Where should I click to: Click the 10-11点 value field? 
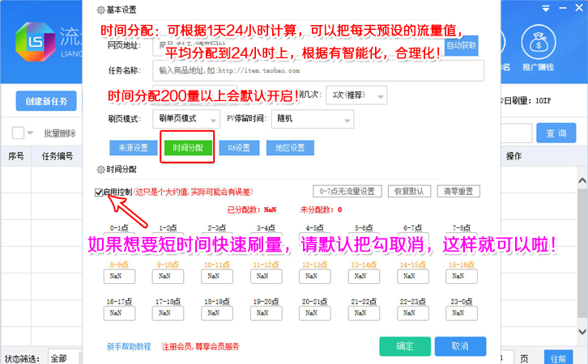click(x=217, y=277)
